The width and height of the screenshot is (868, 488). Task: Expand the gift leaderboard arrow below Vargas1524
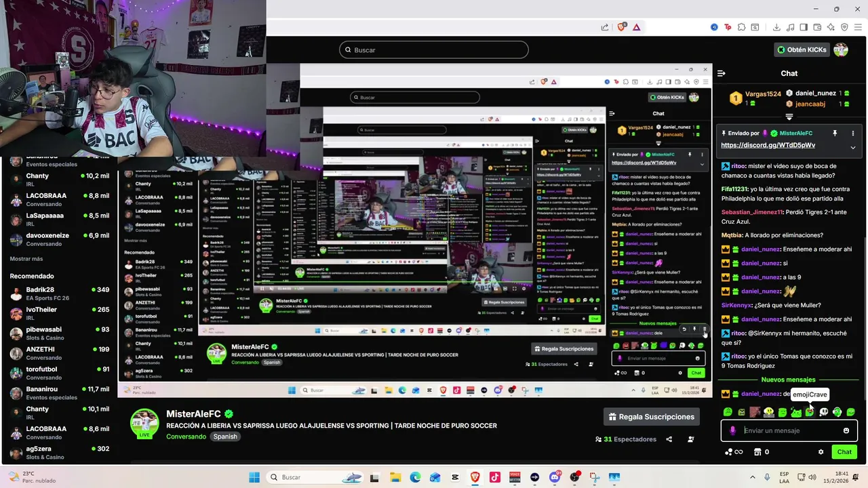pos(789,117)
